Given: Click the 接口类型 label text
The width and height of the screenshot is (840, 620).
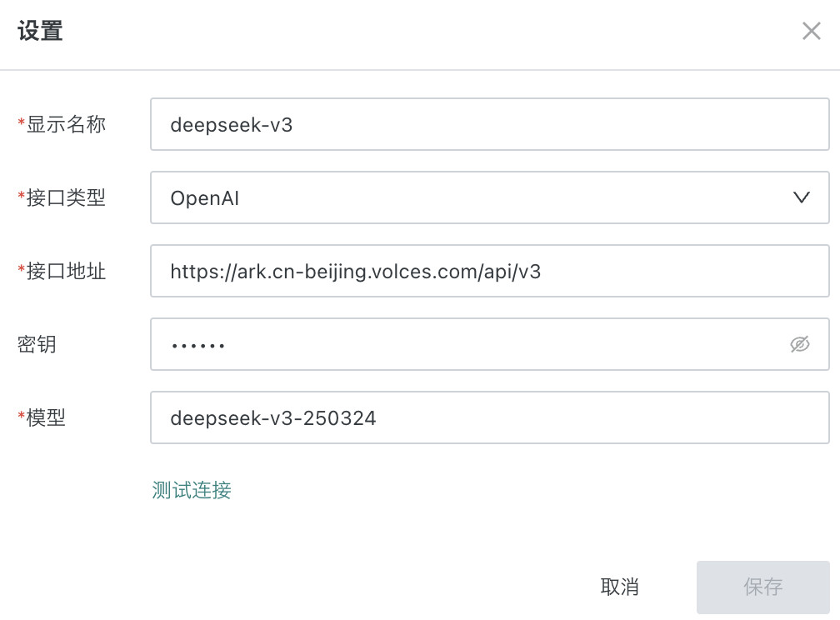Looking at the screenshot, I should pos(66,197).
